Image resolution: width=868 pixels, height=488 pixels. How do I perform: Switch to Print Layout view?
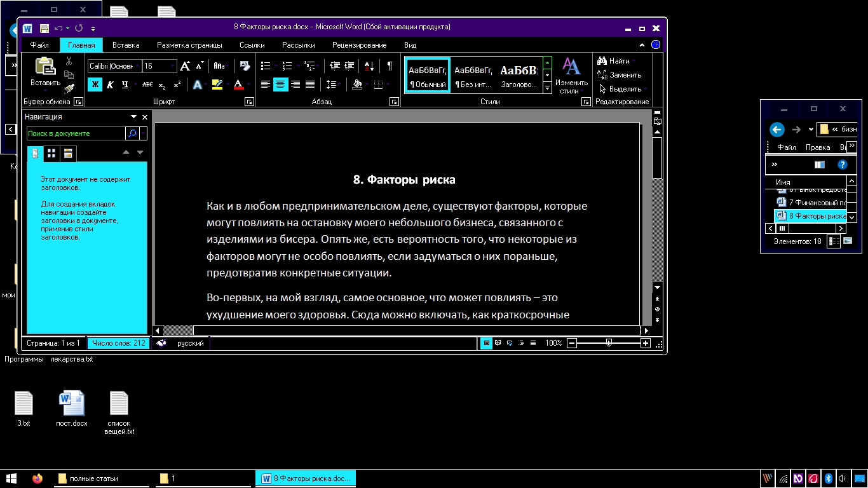coord(487,343)
